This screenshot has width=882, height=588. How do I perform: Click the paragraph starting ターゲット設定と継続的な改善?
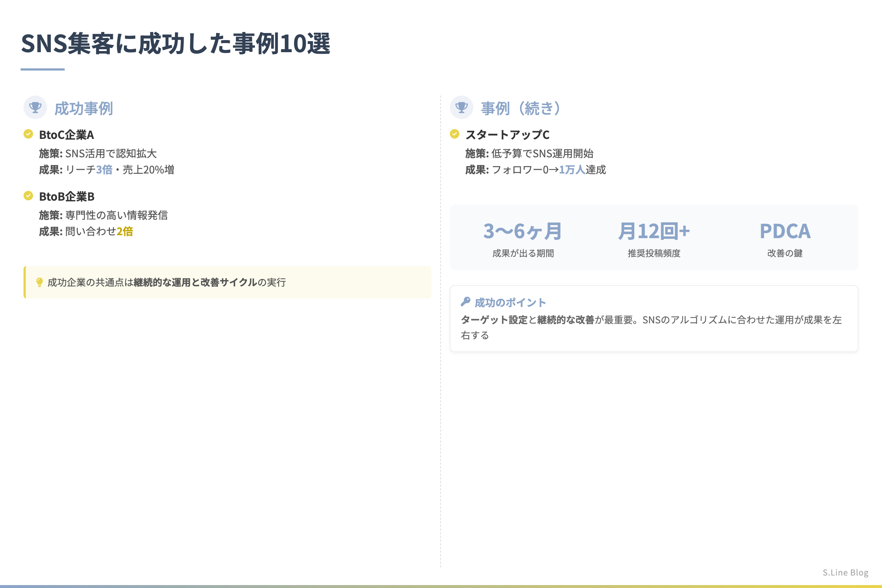pyautogui.click(x=651, y=327)
